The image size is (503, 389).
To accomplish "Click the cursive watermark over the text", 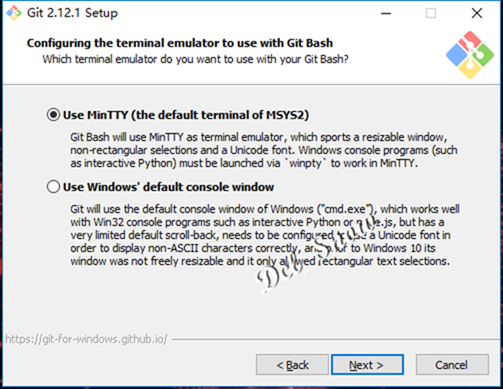I will [315, 255].
